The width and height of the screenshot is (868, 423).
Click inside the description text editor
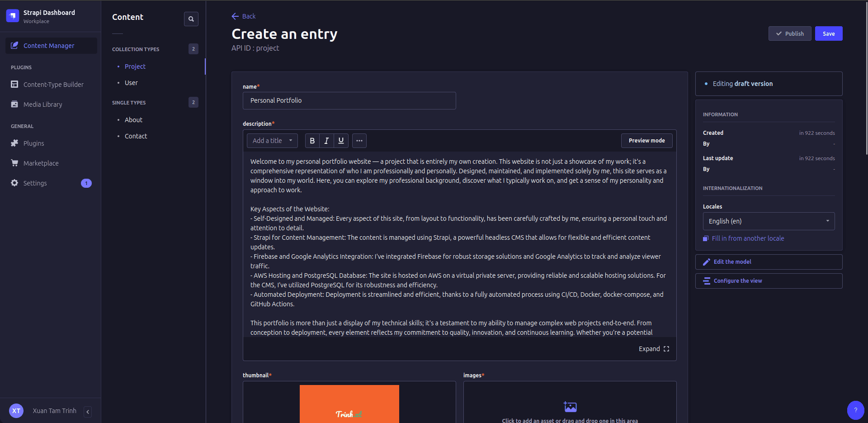click(460, 244)
